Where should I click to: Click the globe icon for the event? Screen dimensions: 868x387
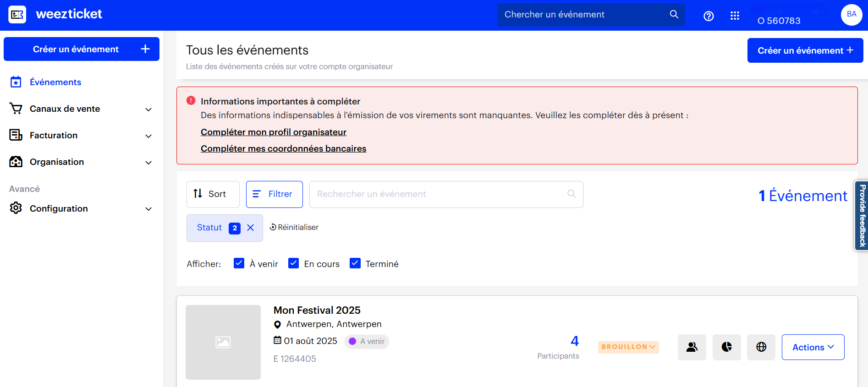(x=761, y=347)
